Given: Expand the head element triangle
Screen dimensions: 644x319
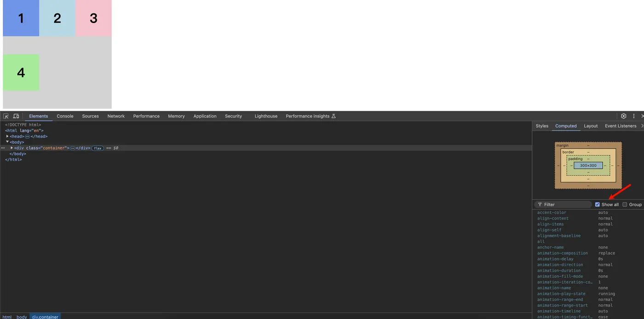Looking at the screenshot, I should point(7,137).
